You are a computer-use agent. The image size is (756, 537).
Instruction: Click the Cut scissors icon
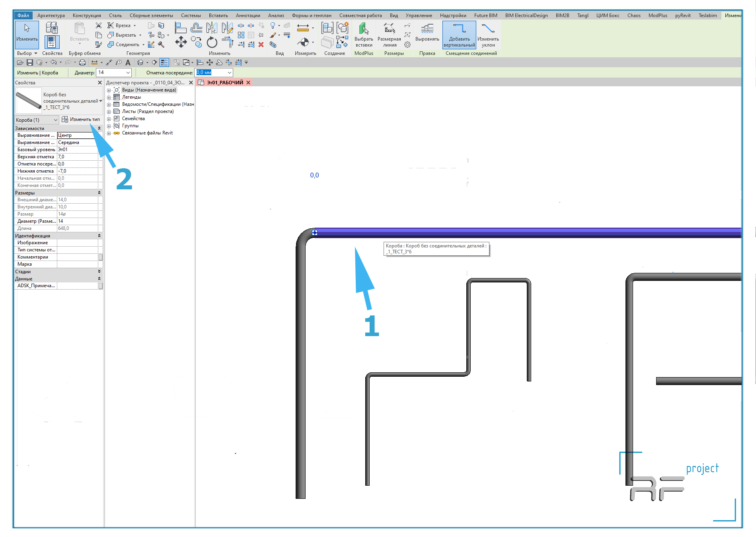tap(99, 25)
